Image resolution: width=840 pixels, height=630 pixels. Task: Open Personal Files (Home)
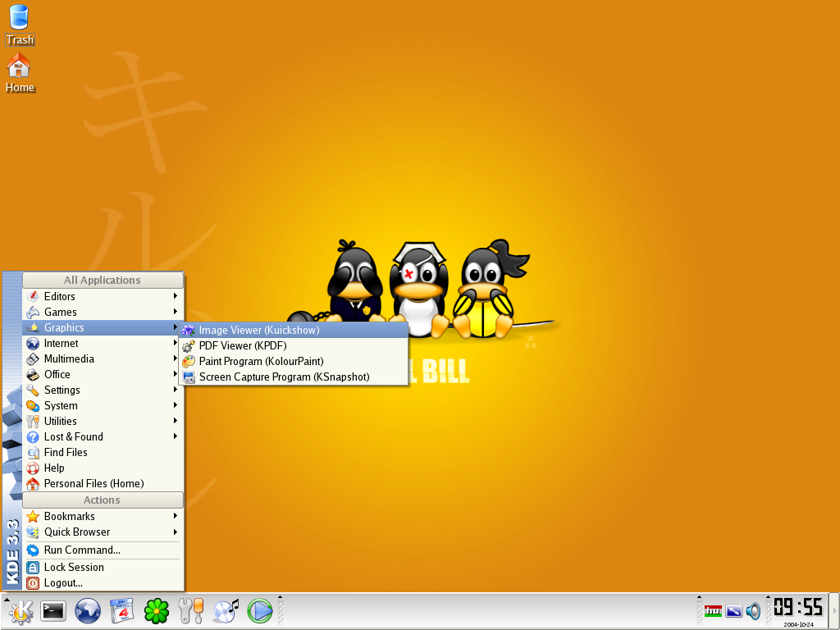103,483
